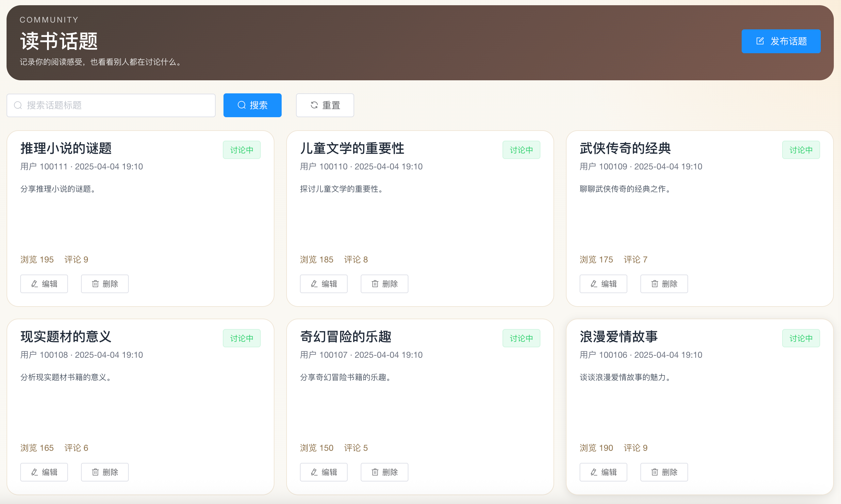The width and height of the screenshot is (841, 504).
Task: Focus the 搜索话题标题 search input field
Action: (x=116, y=105)
